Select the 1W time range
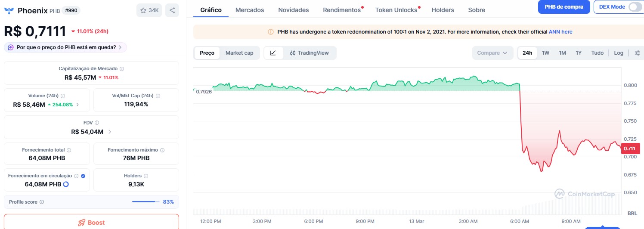The width and height of the screenshot is (644, 229). coord(545,53)
